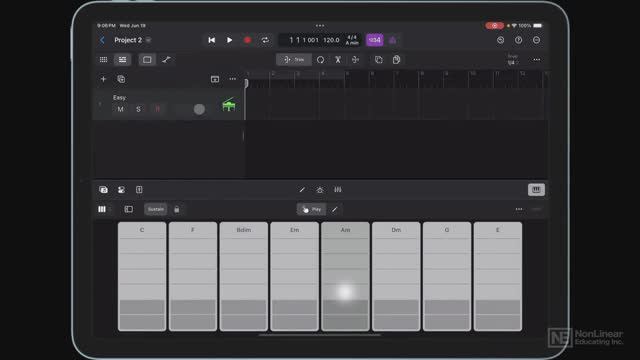Open the toolbar three-dots more menu

click(536, 60)
